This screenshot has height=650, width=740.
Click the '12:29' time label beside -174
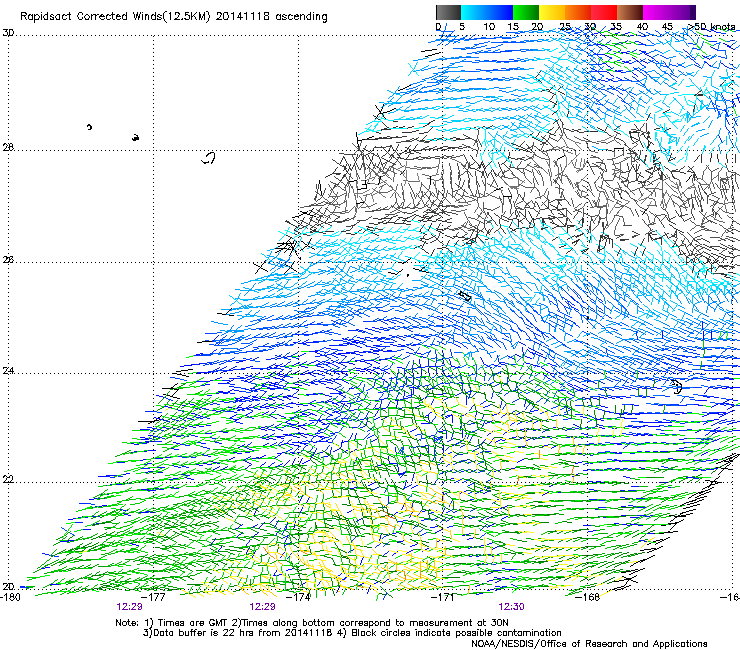click(x=262, y=607)
